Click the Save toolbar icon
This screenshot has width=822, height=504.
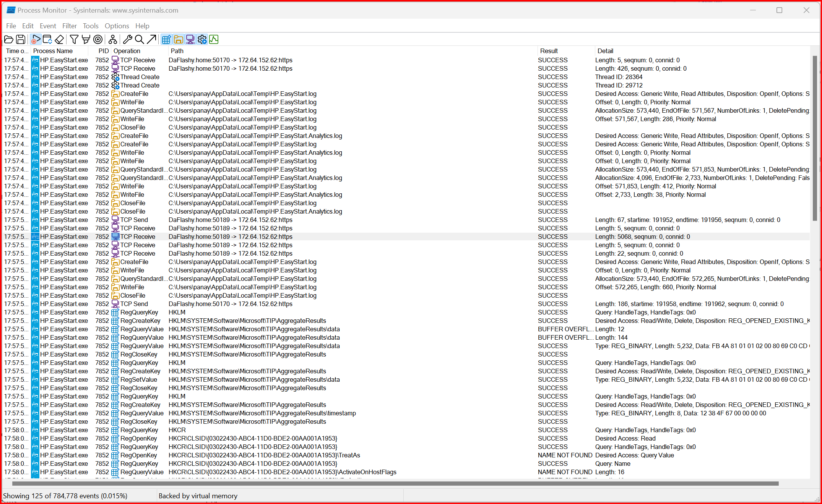tap(21, 39)
